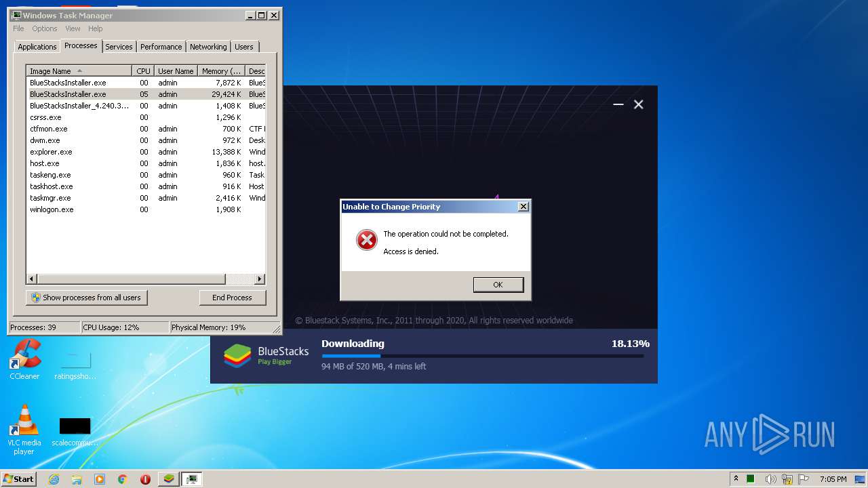The width and height of the screenshot is (868, 488).
Task: Select the ratingssho... desktop file
Action: pyautogui.click(x=75, y=366)
